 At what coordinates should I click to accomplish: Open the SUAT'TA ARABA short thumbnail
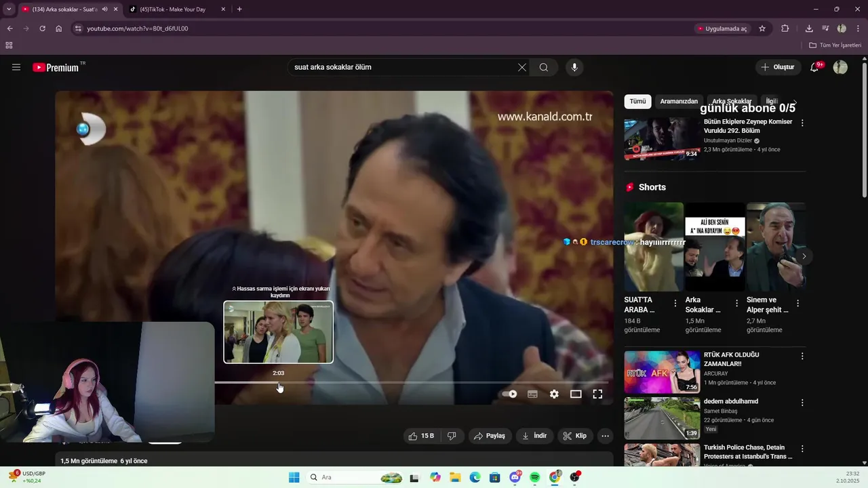coord(654,247)
